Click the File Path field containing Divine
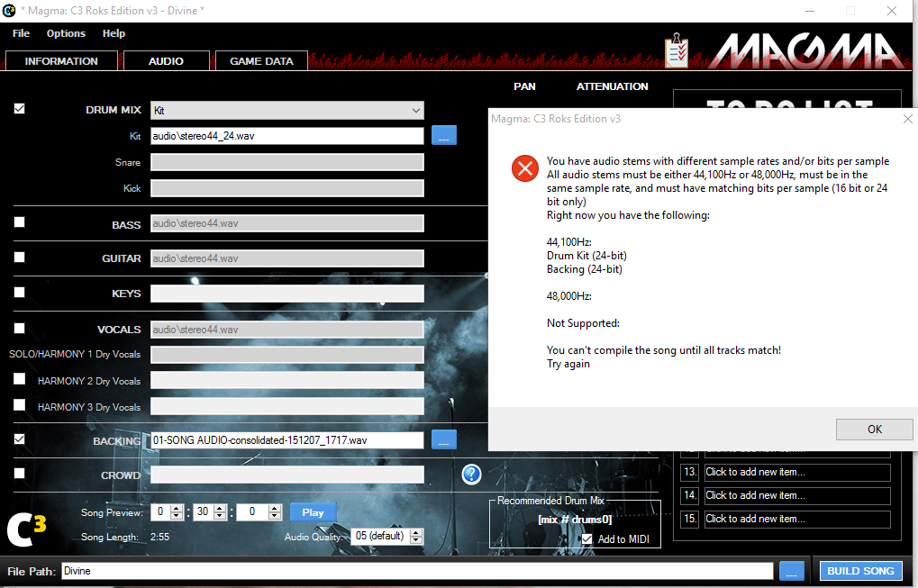Image resolution: width=918 pixels, height=588 pixels. click(417, 571)
